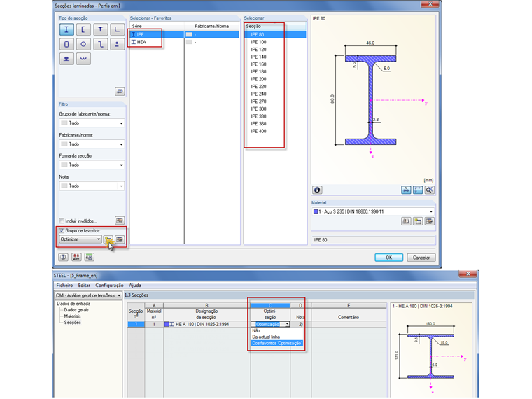
Task: Open Dados gerais in the navigator tree
Action: (76, 310)
